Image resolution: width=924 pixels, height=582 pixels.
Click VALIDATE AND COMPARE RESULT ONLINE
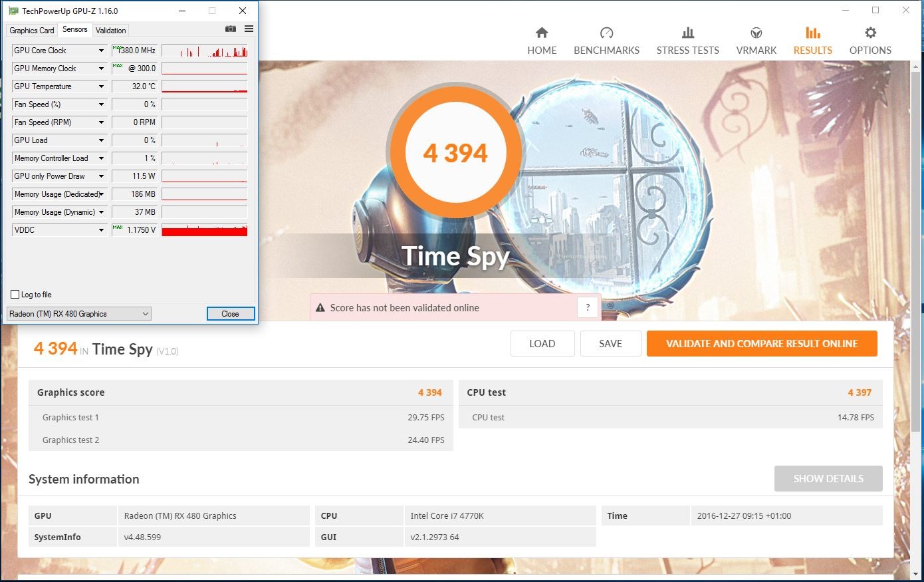click(762, 344)
